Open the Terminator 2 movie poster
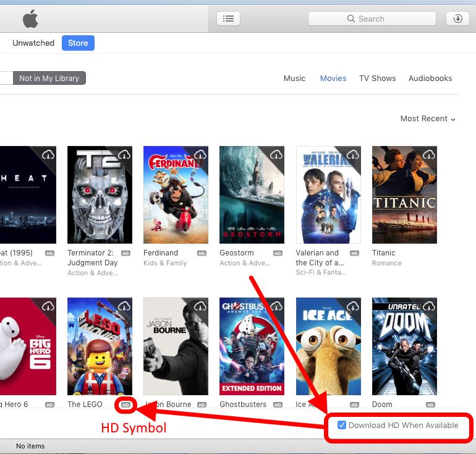 click(100, 195)
